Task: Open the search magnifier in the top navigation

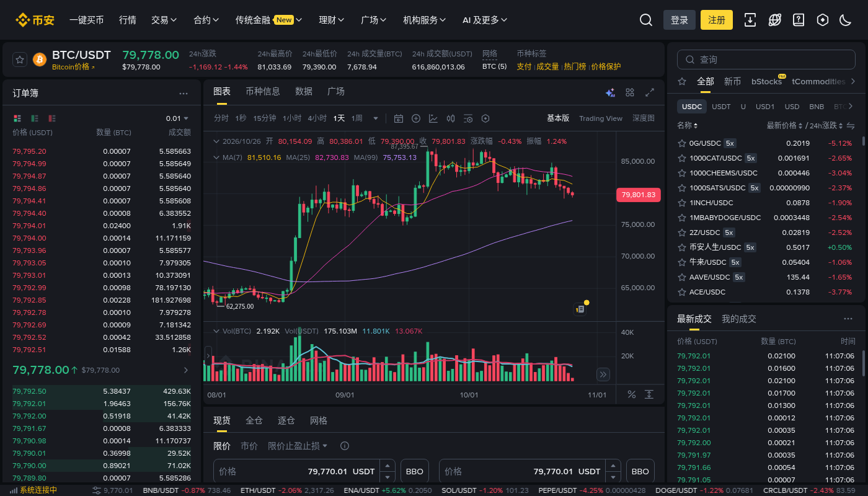Action: tap(646, 20)
